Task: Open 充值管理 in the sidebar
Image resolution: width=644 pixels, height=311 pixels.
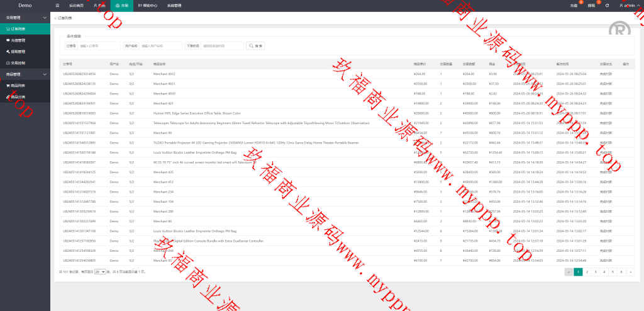Action: tap(18, 40)
